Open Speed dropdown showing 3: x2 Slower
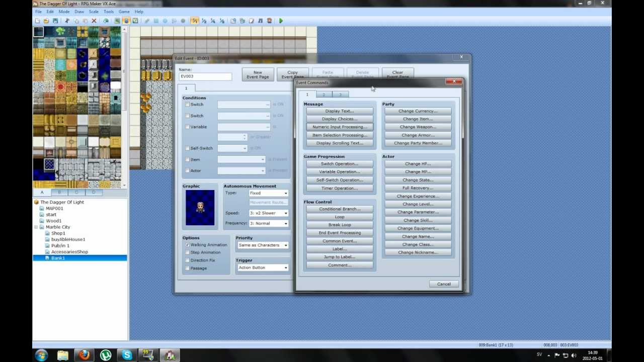 (x=269, y=213)
